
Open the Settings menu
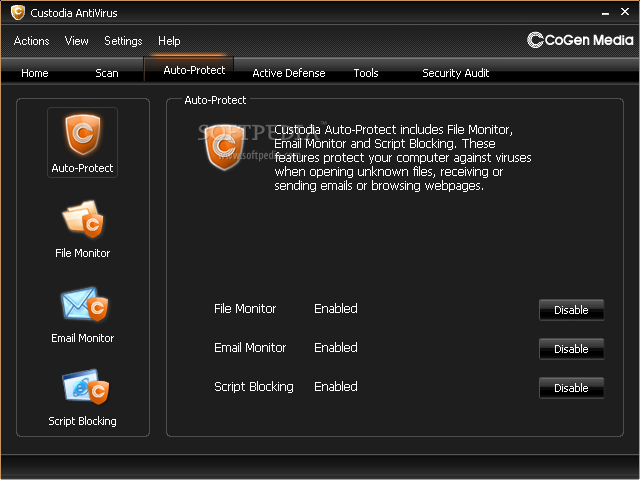tap(123, 41)
